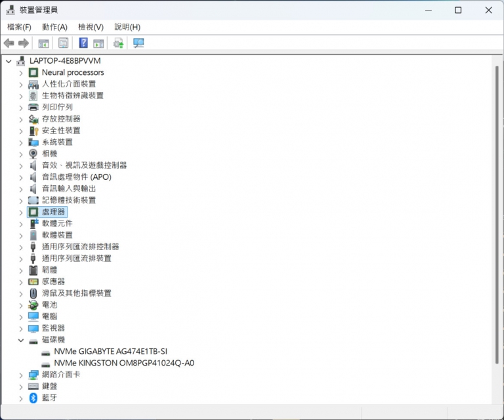Collapse the LAPTOP-4E8BPVVM root node

[9, 61]
